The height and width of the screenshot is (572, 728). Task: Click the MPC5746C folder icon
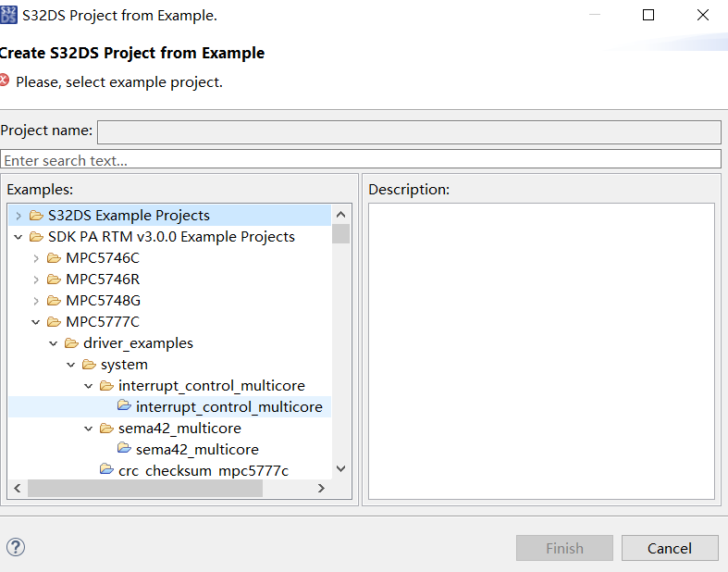tap(54, 258)
